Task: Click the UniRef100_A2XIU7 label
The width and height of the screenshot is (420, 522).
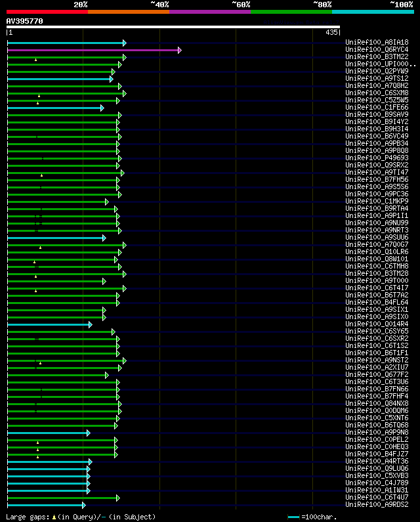Action: (377, 367)
